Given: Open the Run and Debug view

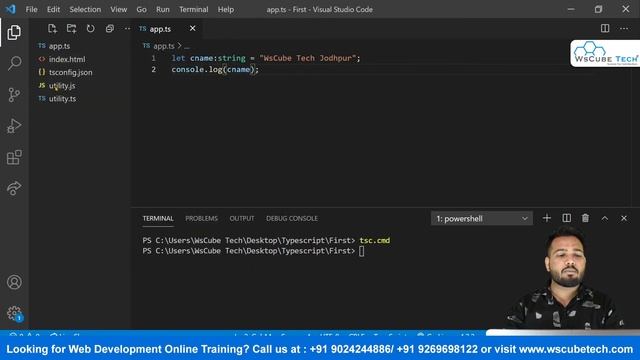Looking at the screenshot, I should 14,126.
